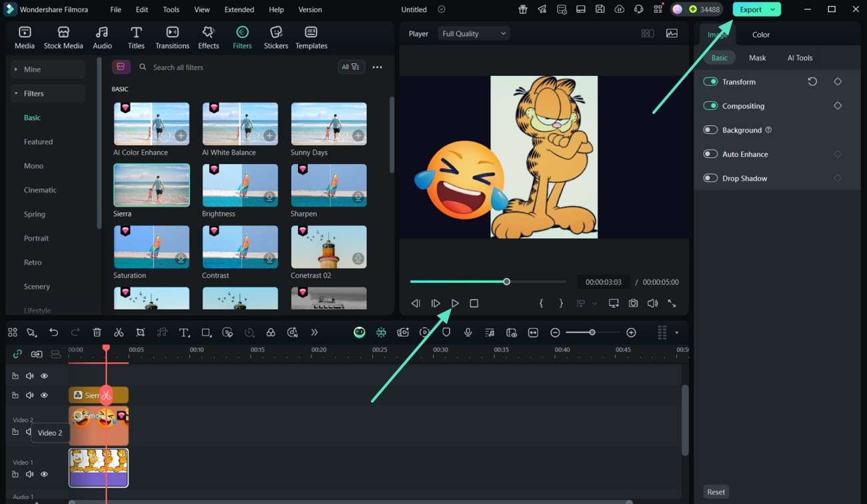This screenshot has width=867, height=504.
Task: Hide the Video 1 track
Action: click(45, 474)
